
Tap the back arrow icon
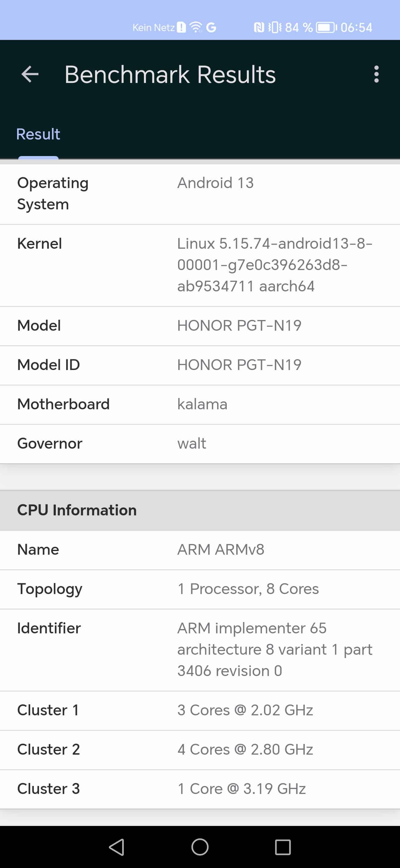click(30, 74)
